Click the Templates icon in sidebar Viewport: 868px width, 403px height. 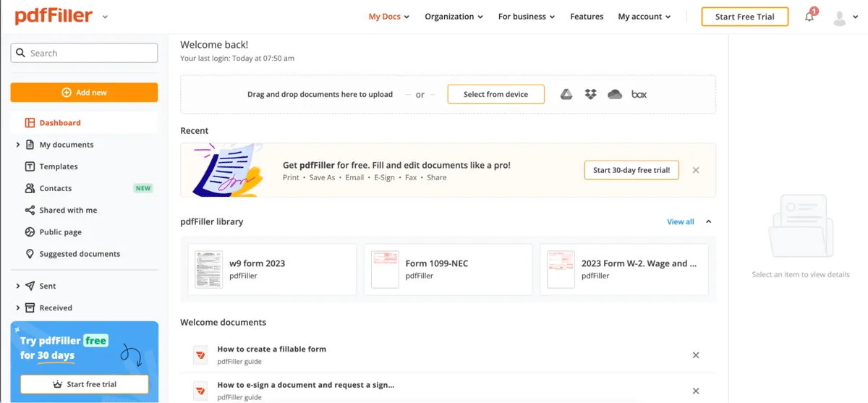[x=30, y=166]
